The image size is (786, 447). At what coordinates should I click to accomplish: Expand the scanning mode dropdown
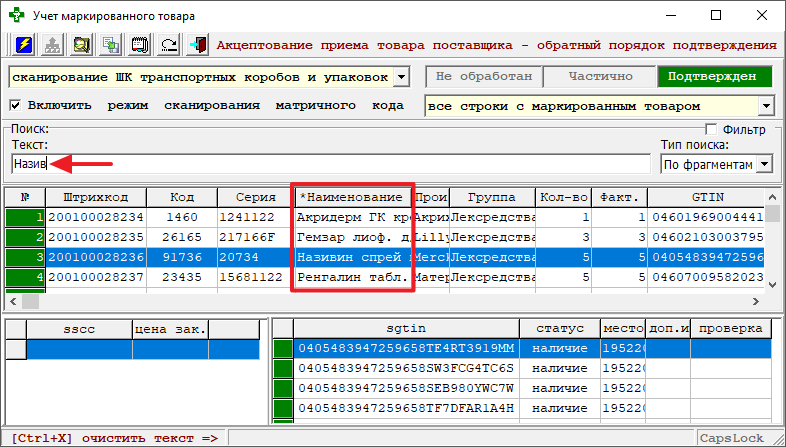click(x=402, y=77)
